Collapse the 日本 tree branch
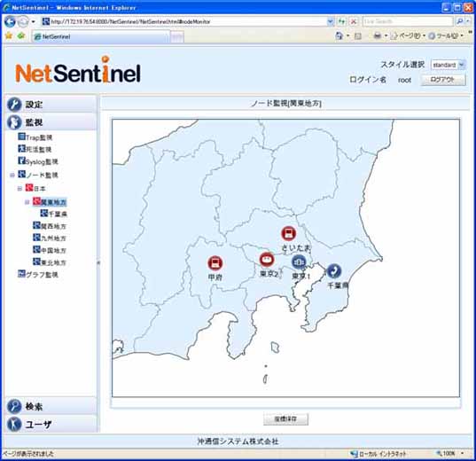This screenshot has height=461, width=476. coord(20,189)
